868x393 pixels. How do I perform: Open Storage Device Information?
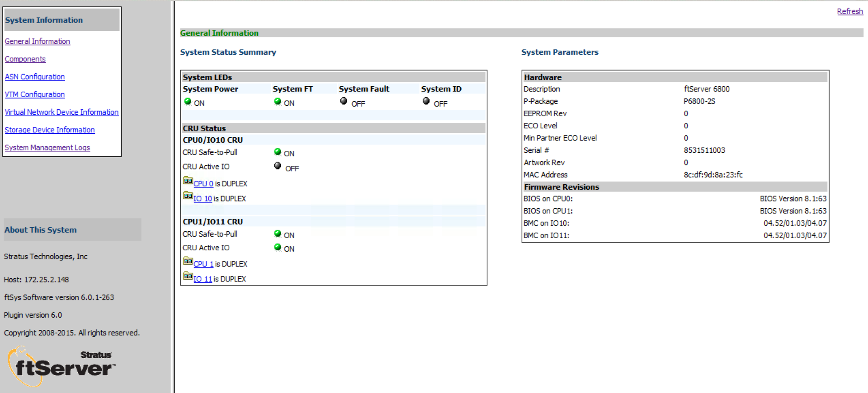click(50, 130)
